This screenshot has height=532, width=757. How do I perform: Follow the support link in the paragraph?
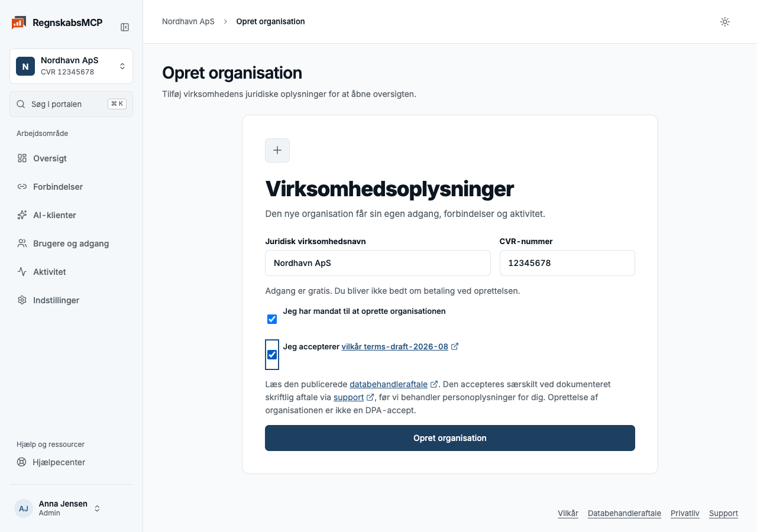[x=348, y=397]
